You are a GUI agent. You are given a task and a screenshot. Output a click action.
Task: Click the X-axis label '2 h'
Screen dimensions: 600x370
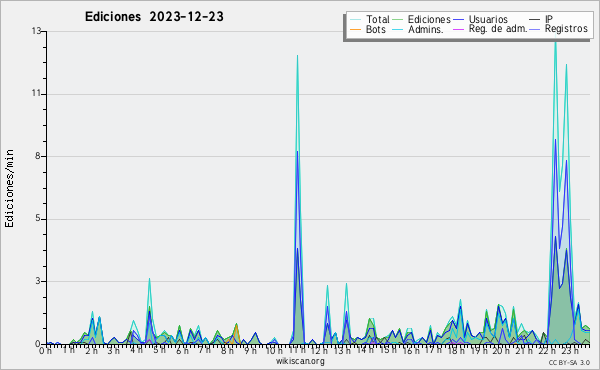[x=91, y=351]
